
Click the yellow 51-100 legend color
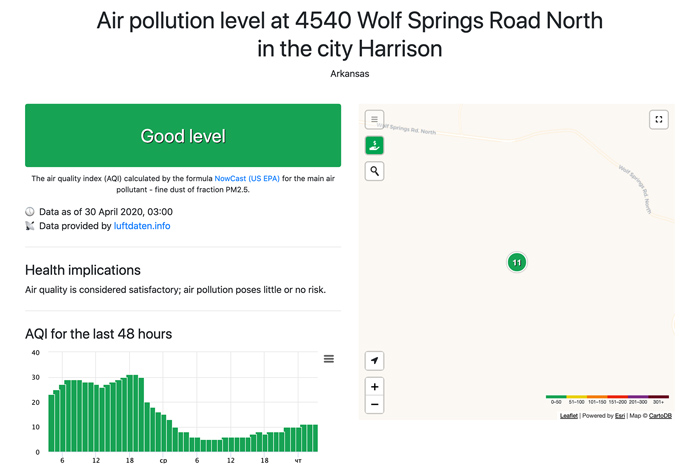coord(576,397)
